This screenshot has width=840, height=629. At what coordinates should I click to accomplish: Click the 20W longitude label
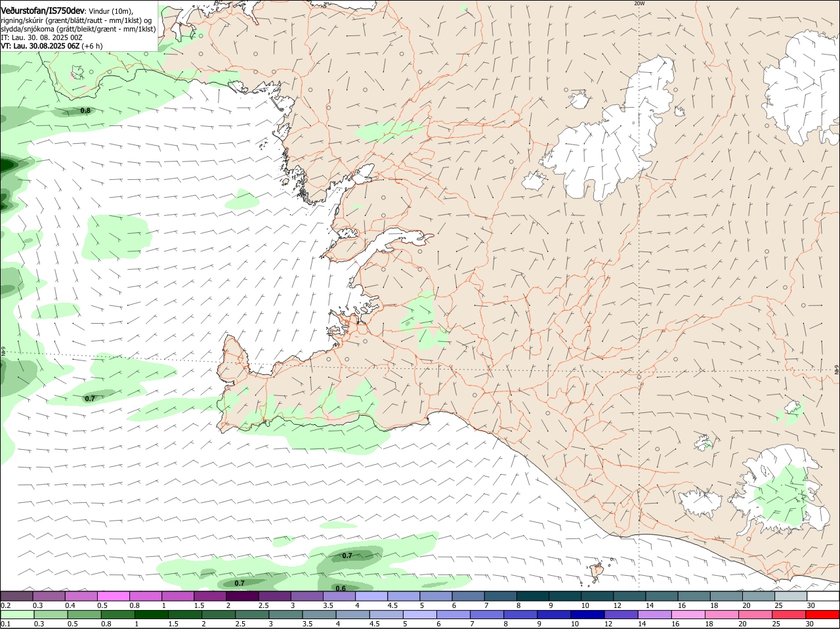coord(639,3)
